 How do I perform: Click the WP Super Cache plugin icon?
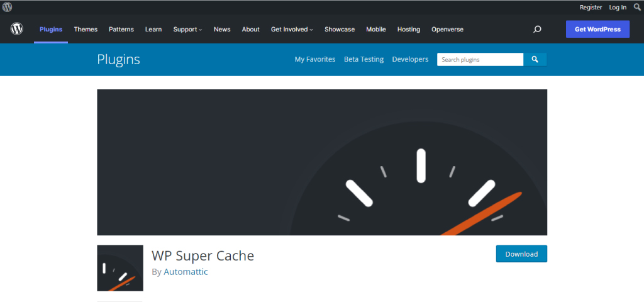point(120,268)
